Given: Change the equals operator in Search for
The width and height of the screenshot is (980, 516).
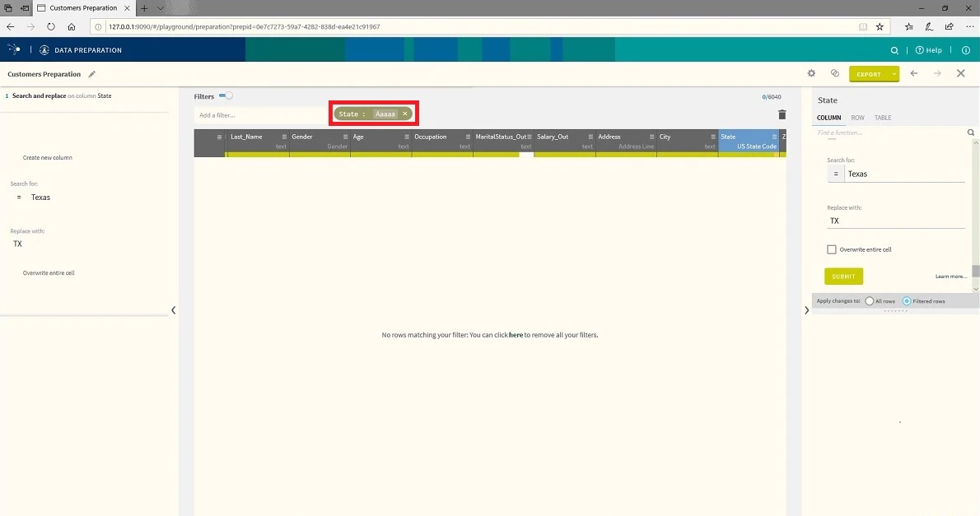Looking at the screenshot, I should pyautogui.click(x=836, y=174).
